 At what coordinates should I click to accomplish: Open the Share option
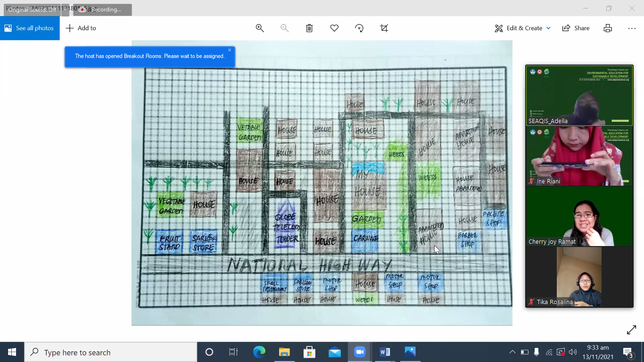coord(576,28)
